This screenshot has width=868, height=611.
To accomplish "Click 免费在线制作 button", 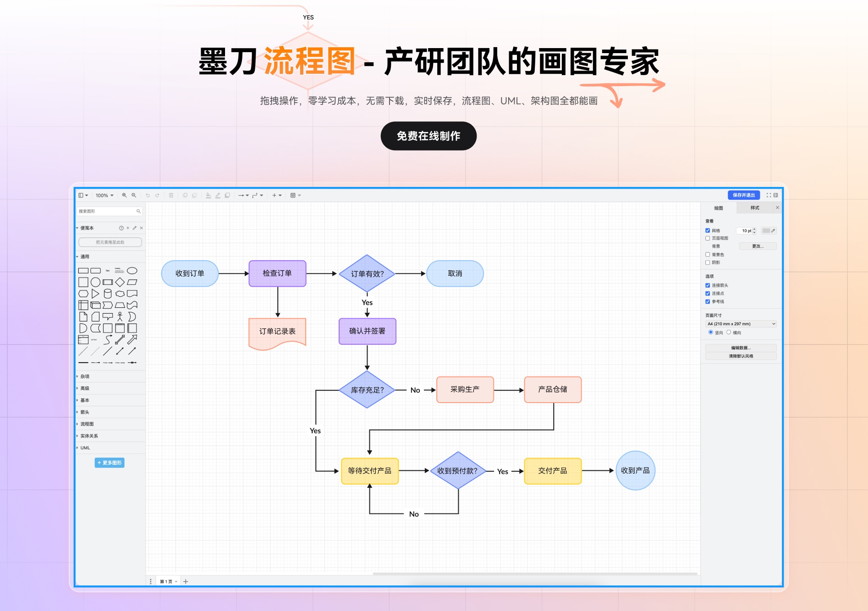I will (429, 136).
